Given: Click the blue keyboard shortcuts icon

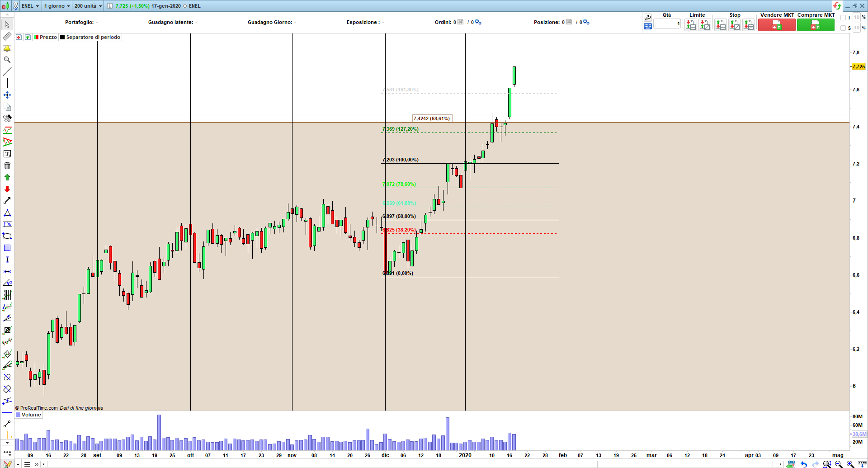Looking at the screenshot, I should tap(647, 26).
